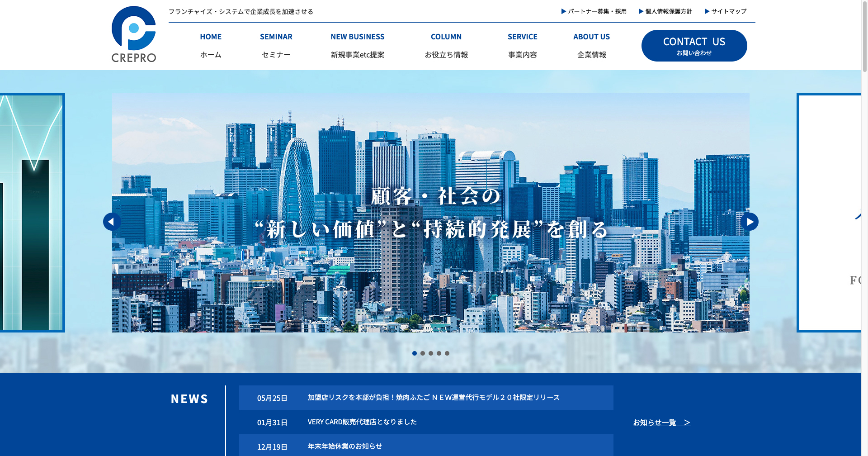The width and height of the screenshot is (868, 456).
Task: Open 個人情報保護方針 privacy policy link
Action: pos(665,11)
